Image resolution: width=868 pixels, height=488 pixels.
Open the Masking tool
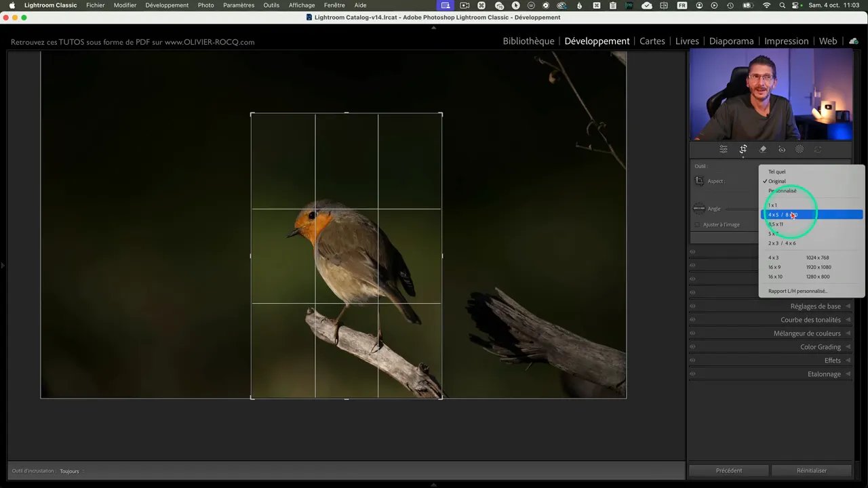pyautogui.click(x=800, y=149)
